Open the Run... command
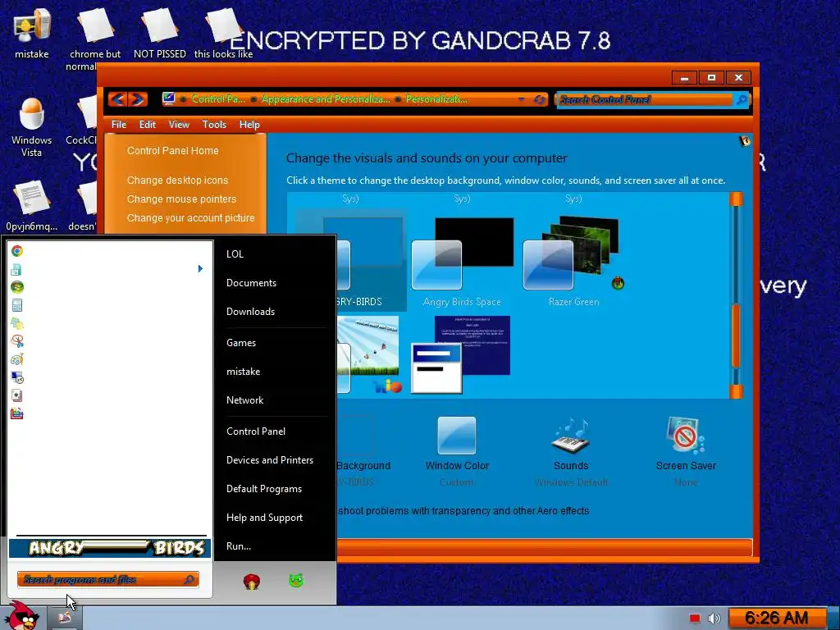840x630 pixels. coord(239,546)
